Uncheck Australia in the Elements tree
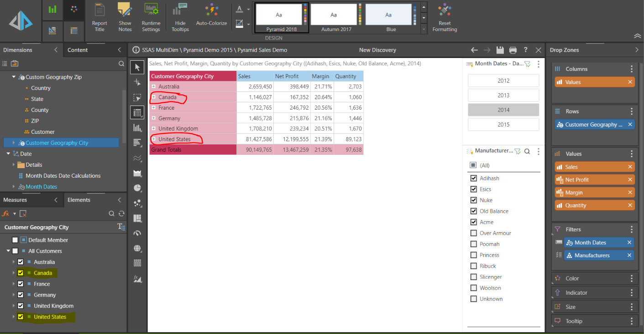 pos(21,262)
